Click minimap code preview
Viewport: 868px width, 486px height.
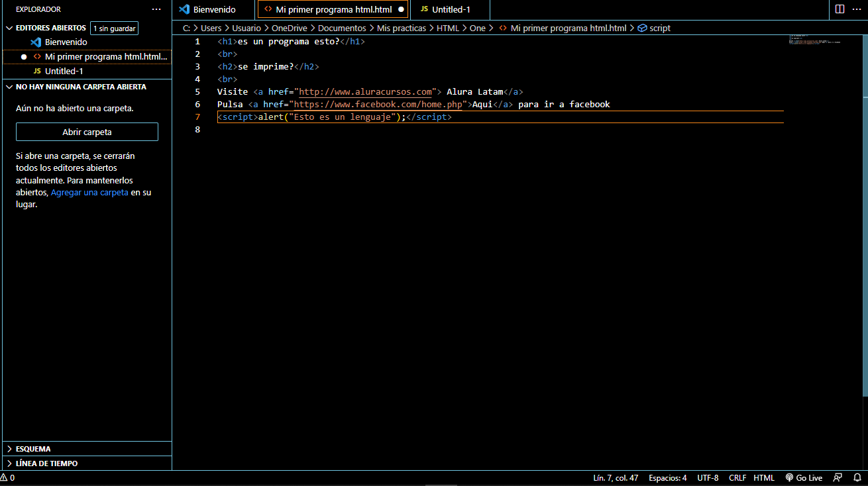(814, 39)
